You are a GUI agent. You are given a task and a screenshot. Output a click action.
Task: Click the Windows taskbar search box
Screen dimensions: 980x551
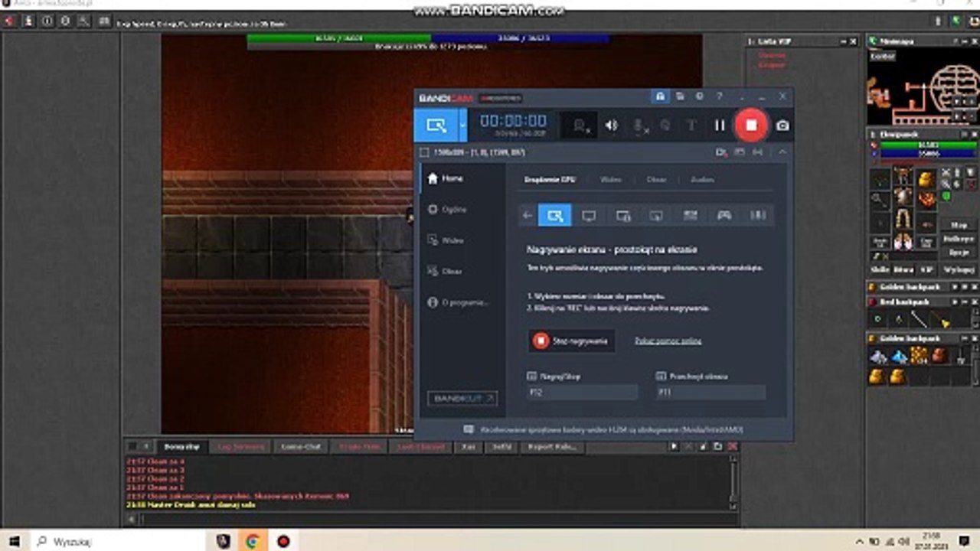point(118,541)
